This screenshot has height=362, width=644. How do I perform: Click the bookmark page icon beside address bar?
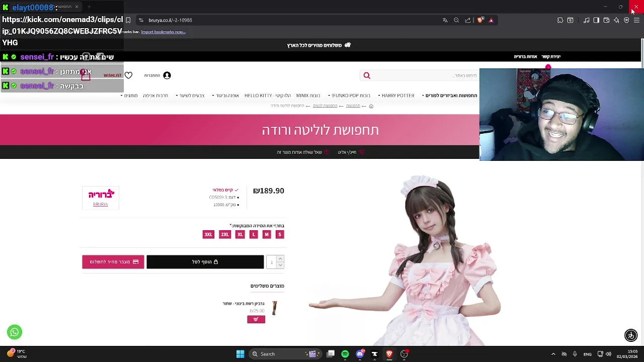click(x=128, y=20)
